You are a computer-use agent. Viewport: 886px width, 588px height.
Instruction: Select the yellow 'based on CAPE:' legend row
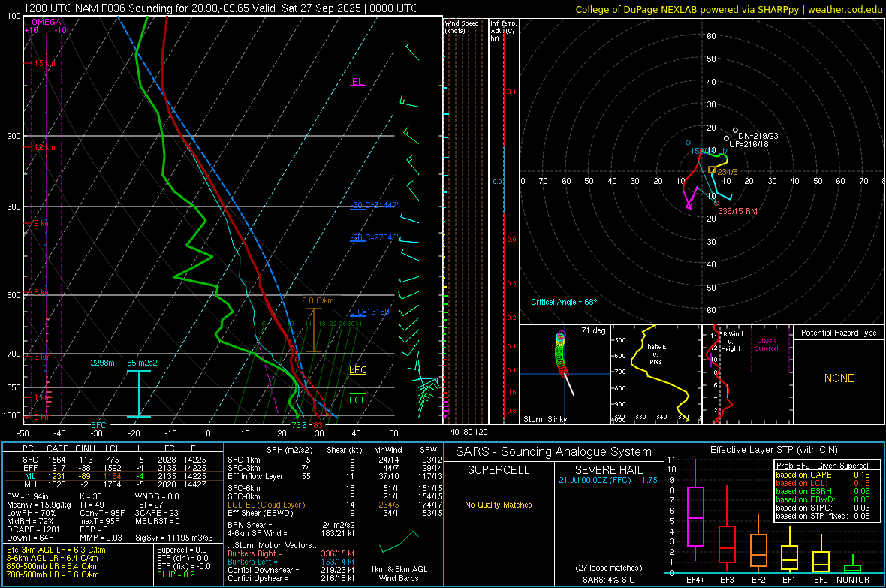[x=822, y=475]
